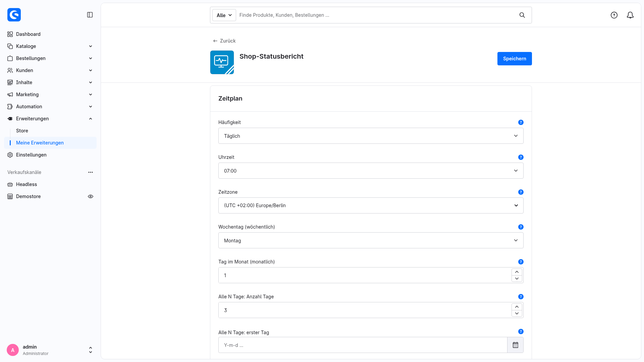Click the Dashboard icon in sidebar

coord(10,34)
